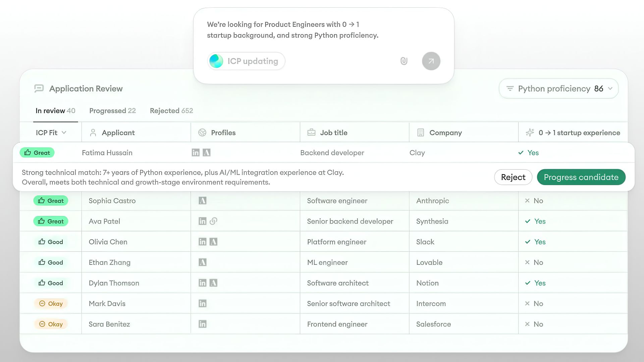
Task: Click Olivia Chen's resume profile icon
Action: [213, 242]
